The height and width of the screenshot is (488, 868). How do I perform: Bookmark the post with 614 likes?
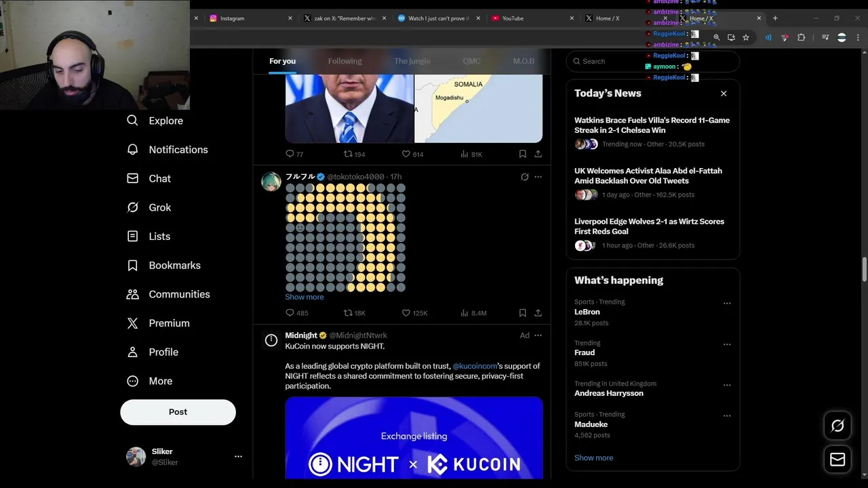522,155
